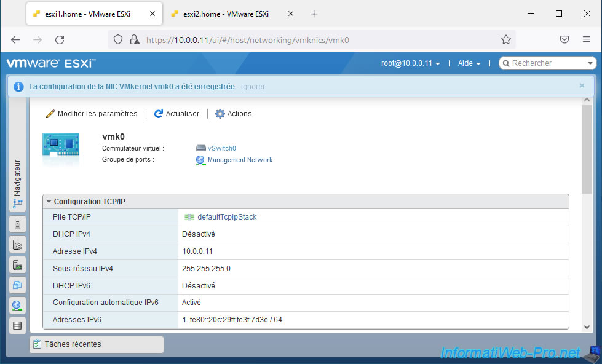Viewport: 602px width, 364px height.
Task: Click the tracking protection shield icon
Action: (x=118, y=39)
